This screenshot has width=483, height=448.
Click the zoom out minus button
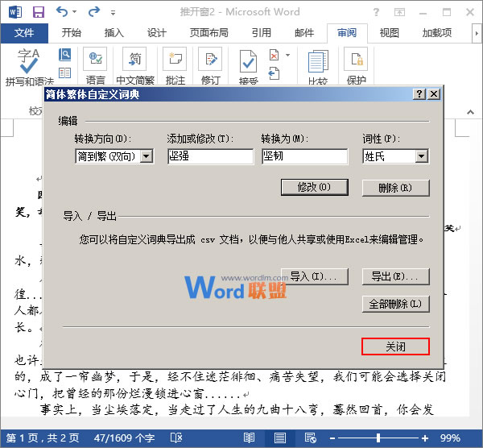click(332, 438)
